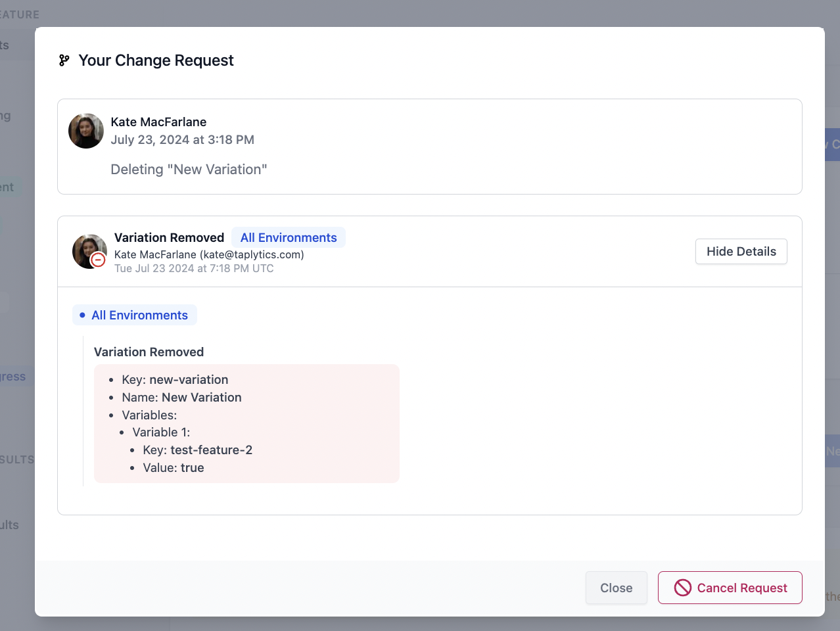Expand the Variables list in the removal details
Screen dimensions: 840x631
tap(148, 415)
